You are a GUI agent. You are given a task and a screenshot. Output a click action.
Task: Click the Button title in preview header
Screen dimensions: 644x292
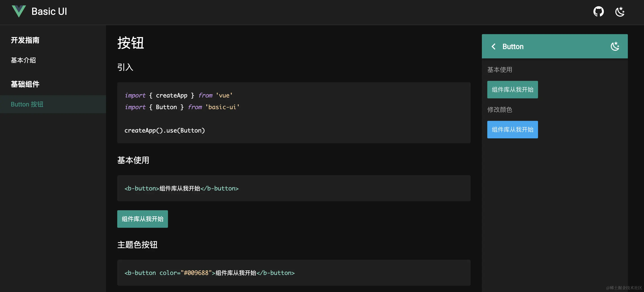click(x=513, y=46)
